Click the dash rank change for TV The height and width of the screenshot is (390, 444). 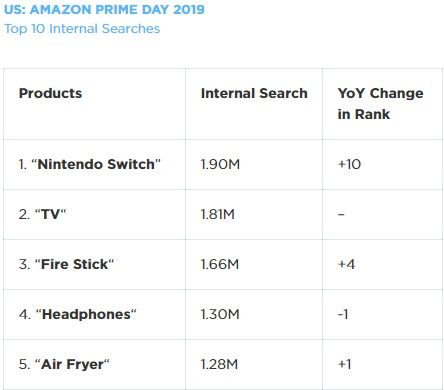[x=341, y=214]
